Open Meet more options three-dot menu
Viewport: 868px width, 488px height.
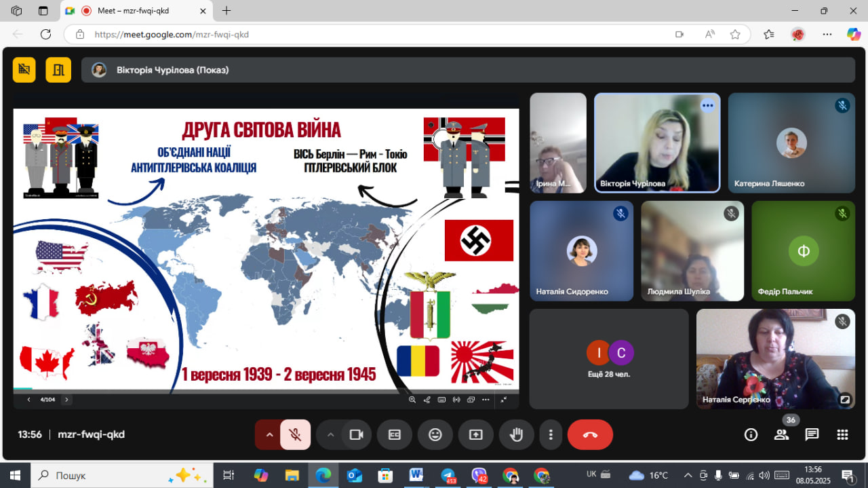coord(551,434)
